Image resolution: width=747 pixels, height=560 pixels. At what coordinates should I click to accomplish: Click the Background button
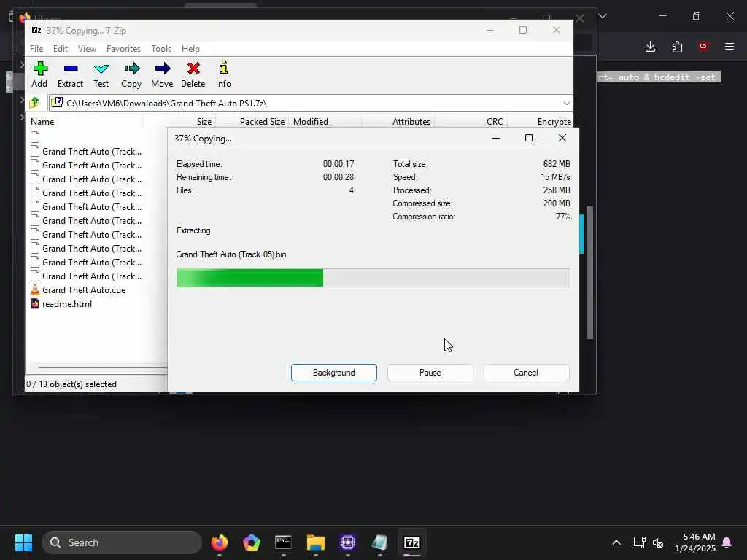pyautogui.click(x=334, y=373)
